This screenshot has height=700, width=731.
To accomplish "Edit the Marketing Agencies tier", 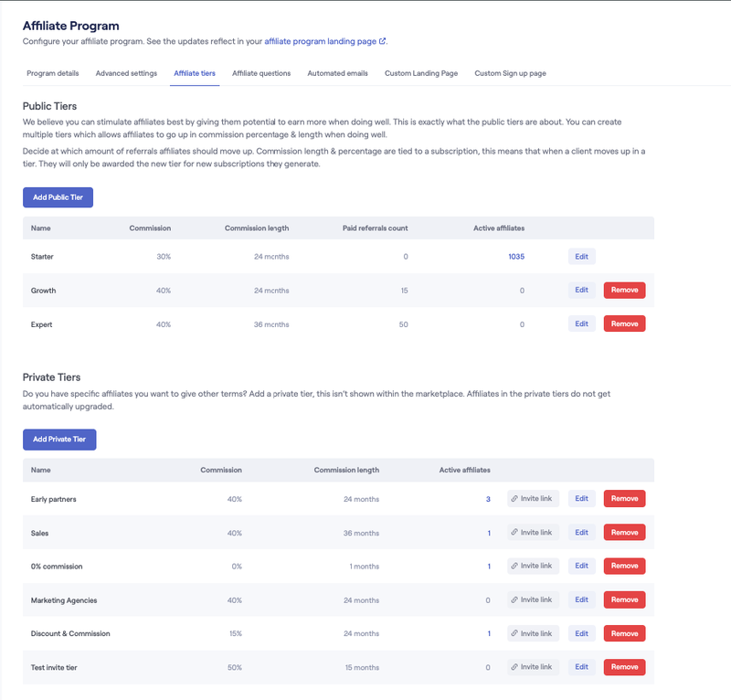I will [x=581, y=599].
